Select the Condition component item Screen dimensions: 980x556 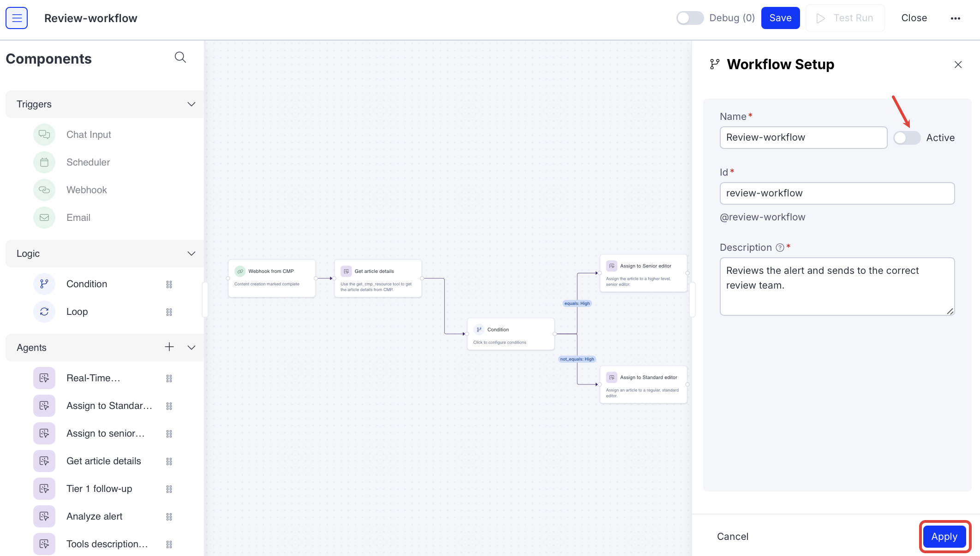click(87, 284)
